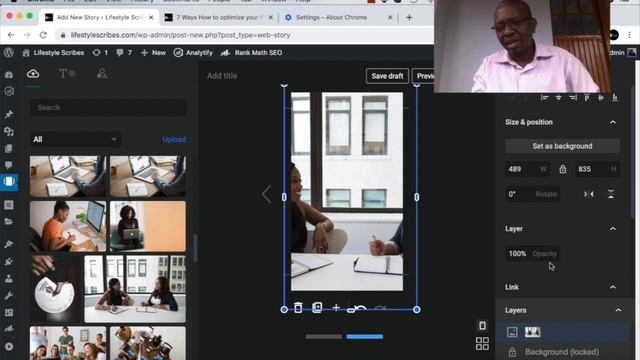Add a new story page
640x360 pixels.
(336, 307)
